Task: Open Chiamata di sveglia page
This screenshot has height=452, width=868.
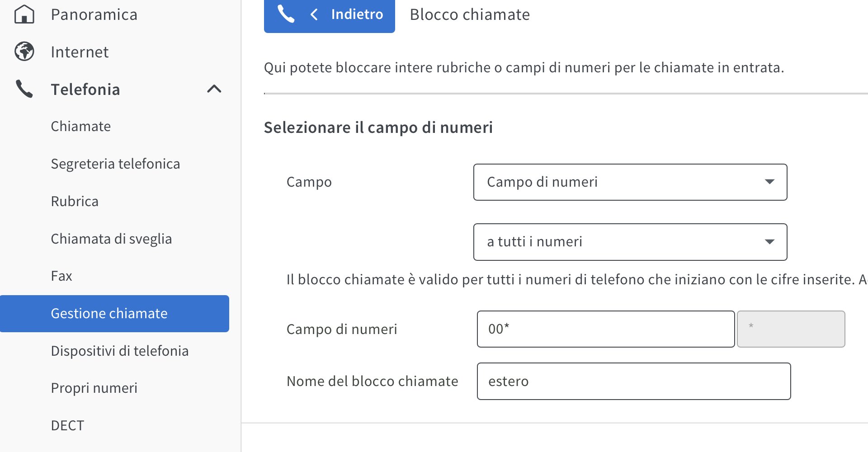Action: tap(111, 239)
